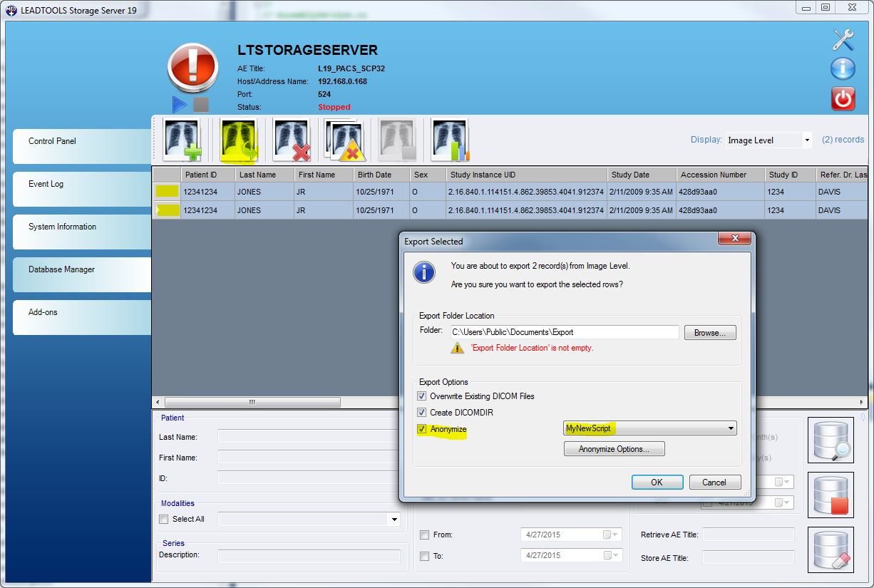The width and height of the screenshot is (874, 588).
Task: Click the Birth Date column header
Action: (382, 175)
